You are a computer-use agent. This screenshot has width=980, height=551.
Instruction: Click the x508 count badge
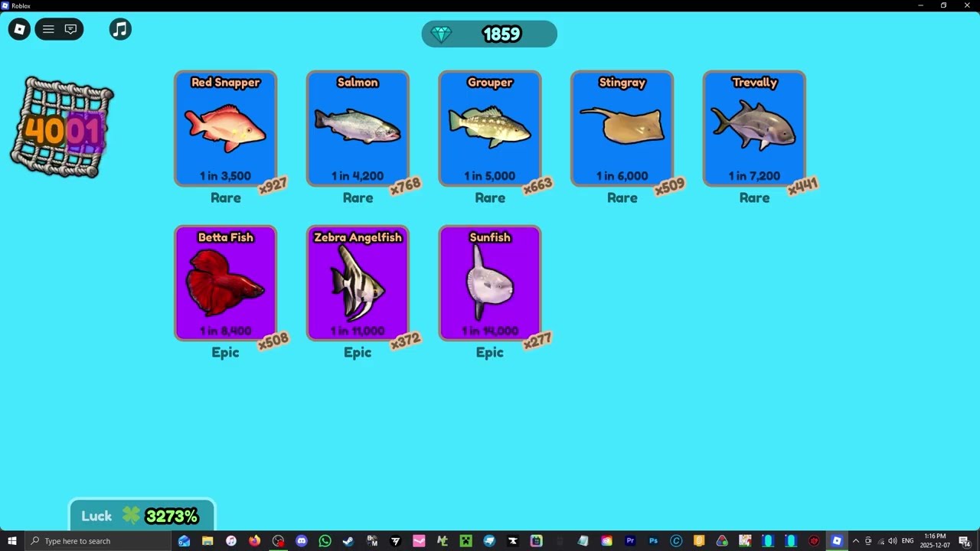pyautogui.click(x=273, y=341)
